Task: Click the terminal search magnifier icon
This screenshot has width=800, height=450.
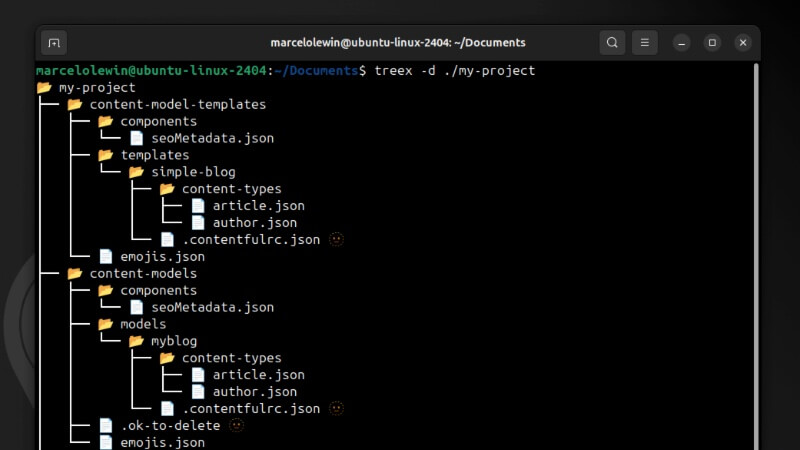Action: [x=612, y=43]
